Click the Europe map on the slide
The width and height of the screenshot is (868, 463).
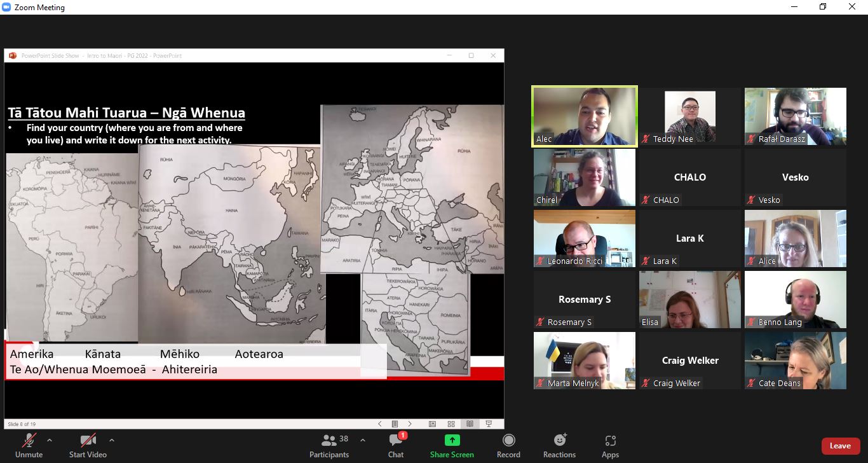[412, 189]
